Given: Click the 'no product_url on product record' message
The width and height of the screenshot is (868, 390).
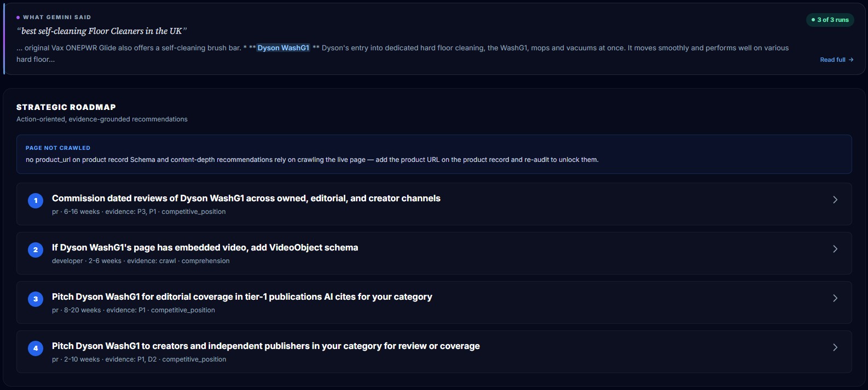Looking at the screenshot, I should click(x=312, y=160).
